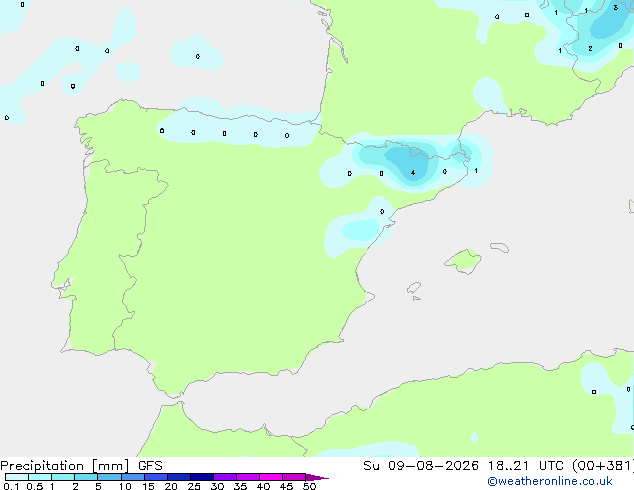The width and height of the screenshot is (634, 490).
Task: Click the Menorca island outline on the map
Action: [x=500, y=247]
